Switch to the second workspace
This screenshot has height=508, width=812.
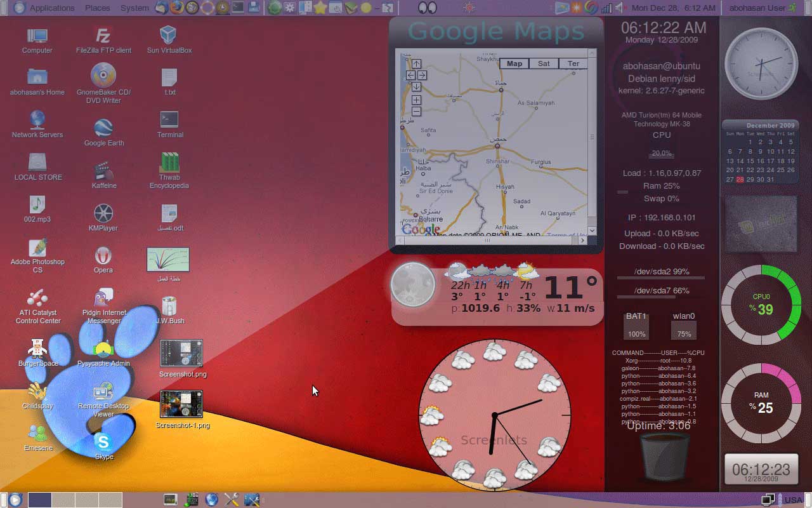(63, 500)
